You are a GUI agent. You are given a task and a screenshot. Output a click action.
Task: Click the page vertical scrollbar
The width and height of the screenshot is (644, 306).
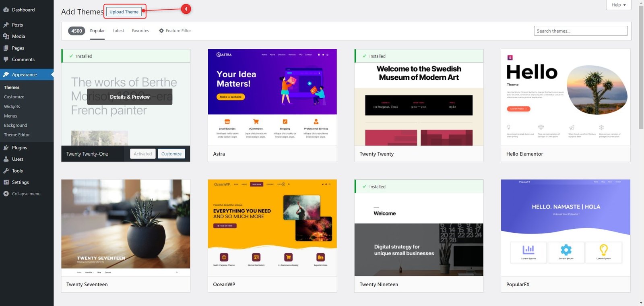pyautogui.click(x=641, y=67)
